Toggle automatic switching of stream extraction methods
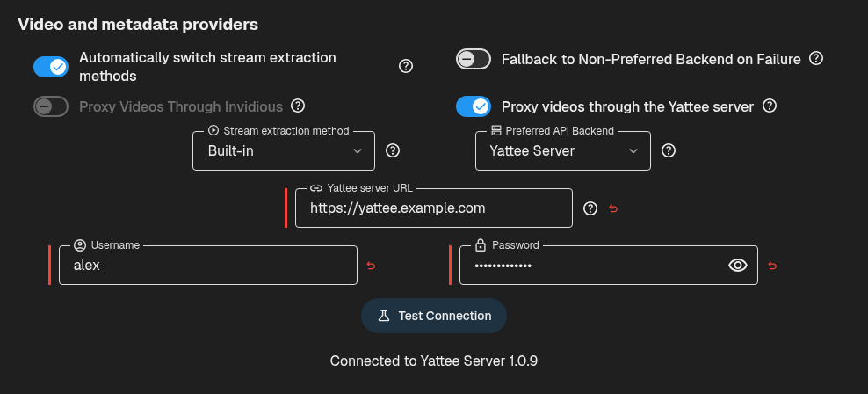This screenshot has height=394, width=868. click(x=51, y=67)
